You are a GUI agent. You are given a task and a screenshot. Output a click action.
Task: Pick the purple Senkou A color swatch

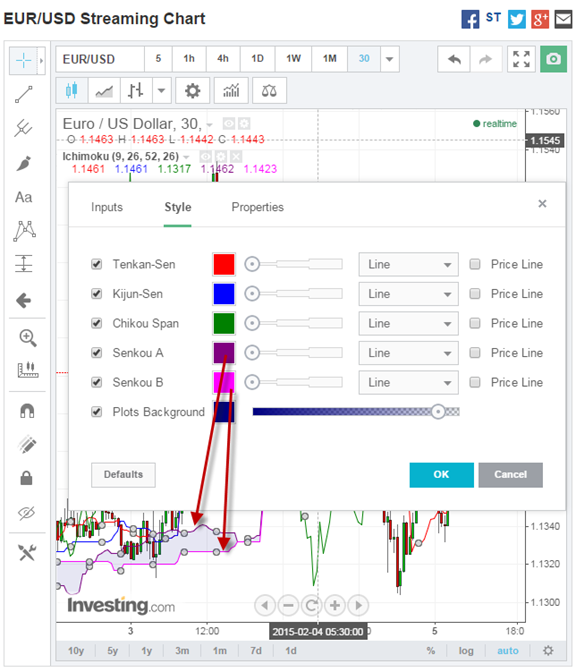[x=224, y=353]
